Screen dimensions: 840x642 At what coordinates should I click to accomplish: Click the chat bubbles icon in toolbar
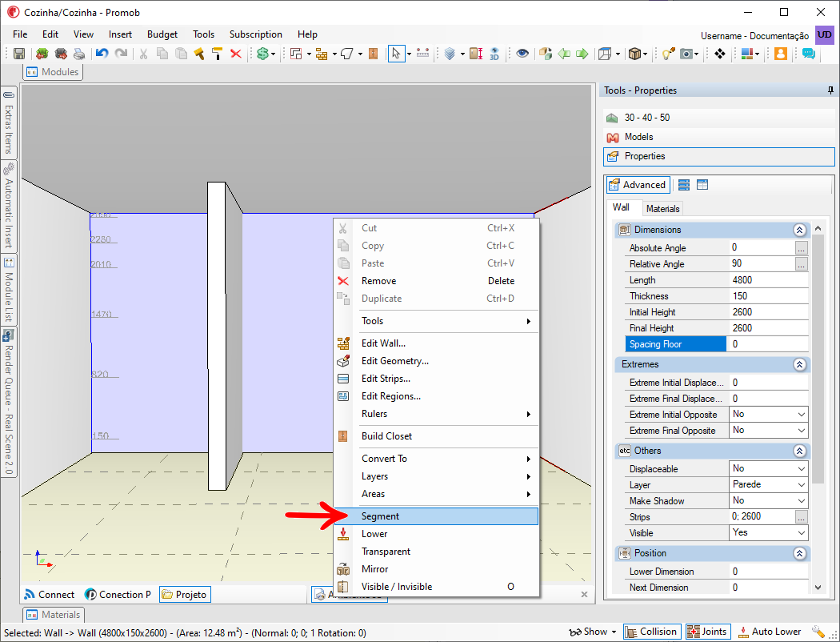pyautogui.click(x=808, y=54)
